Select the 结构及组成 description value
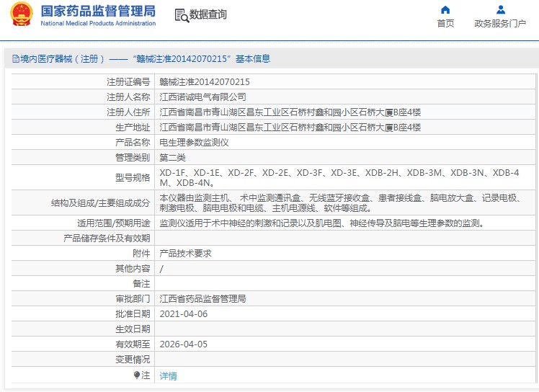Image resolution: width=539 pixels, height=392 pixels. (342, 203)
